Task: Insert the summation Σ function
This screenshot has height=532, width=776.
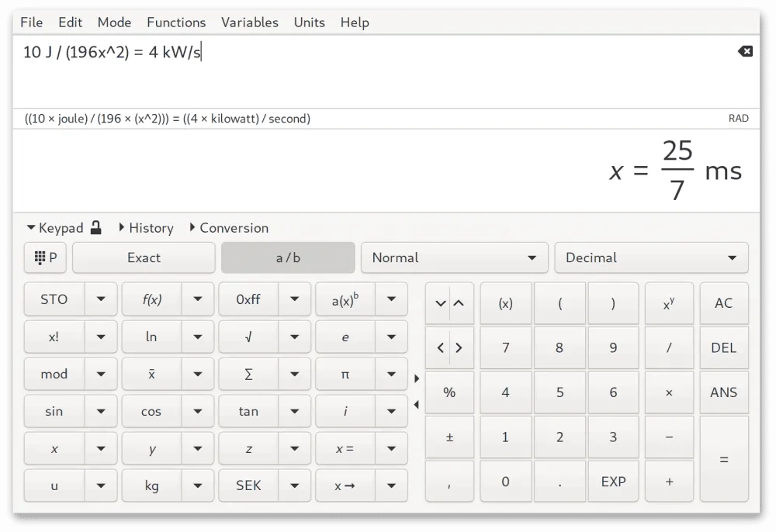Action: 248,374
